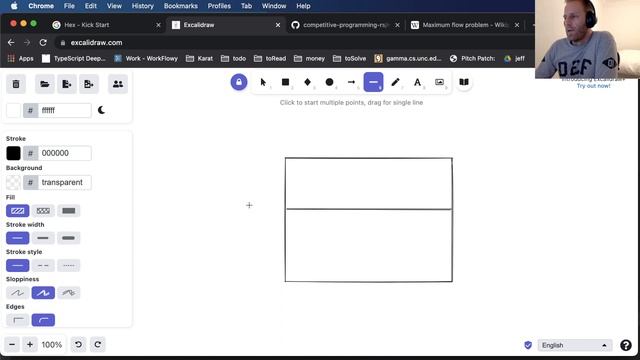This screenshot has height=360, width=640.
Task: Open the transparent Background color swatch
Action: [13, 182]
